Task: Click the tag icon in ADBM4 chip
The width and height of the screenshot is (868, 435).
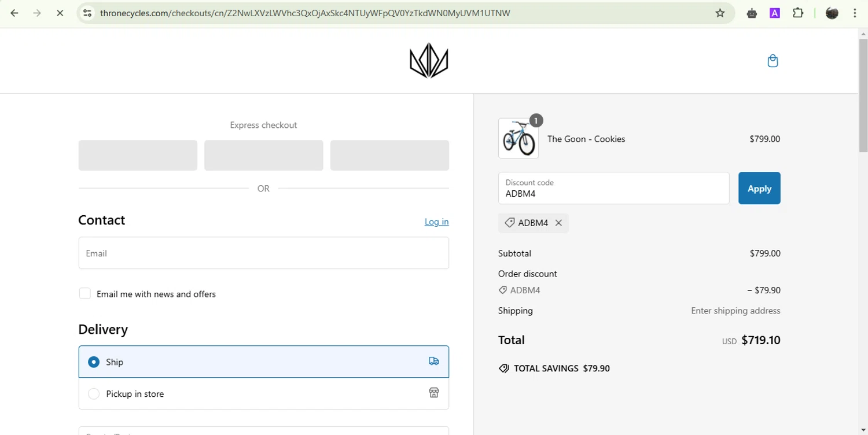Action: (x=509, y=223)
